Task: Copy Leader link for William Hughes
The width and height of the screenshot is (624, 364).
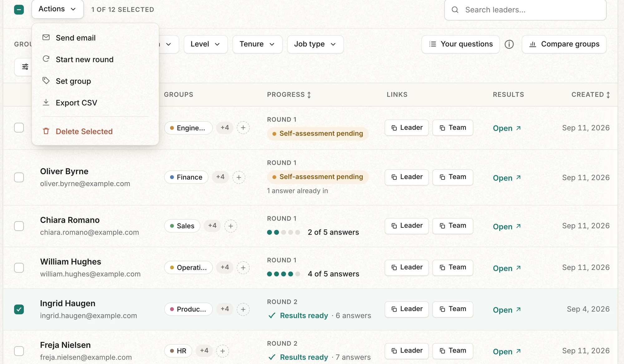Action: (x=407, y=268)
